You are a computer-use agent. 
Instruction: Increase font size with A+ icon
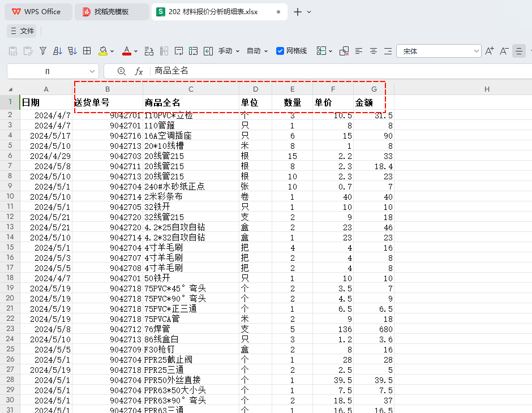click(489, 51)
